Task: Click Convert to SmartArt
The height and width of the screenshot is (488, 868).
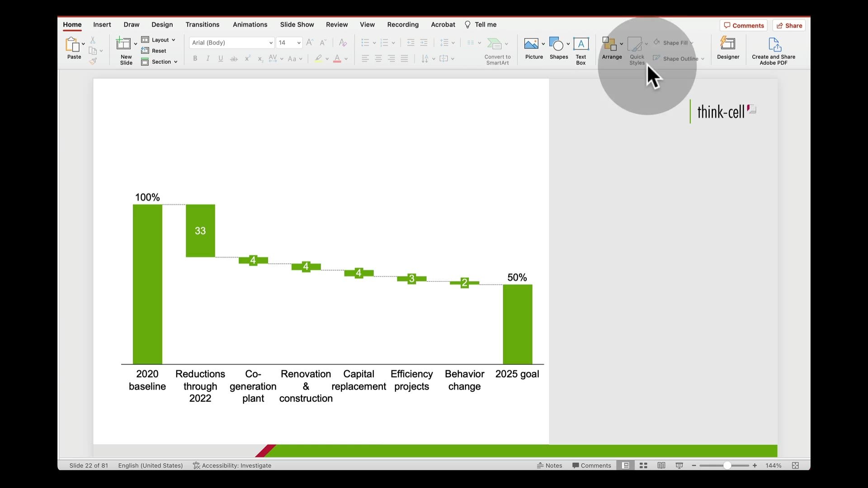Action: 497,51
